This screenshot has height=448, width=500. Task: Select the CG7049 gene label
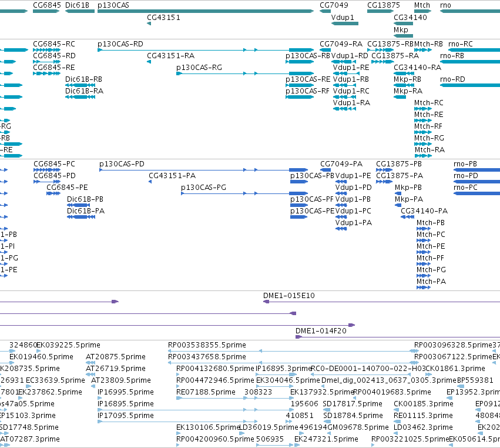point(334,5)
